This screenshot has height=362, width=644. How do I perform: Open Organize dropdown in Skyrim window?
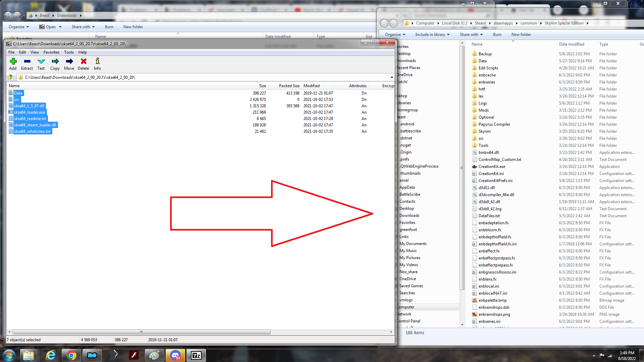click(x=395, y=35)
